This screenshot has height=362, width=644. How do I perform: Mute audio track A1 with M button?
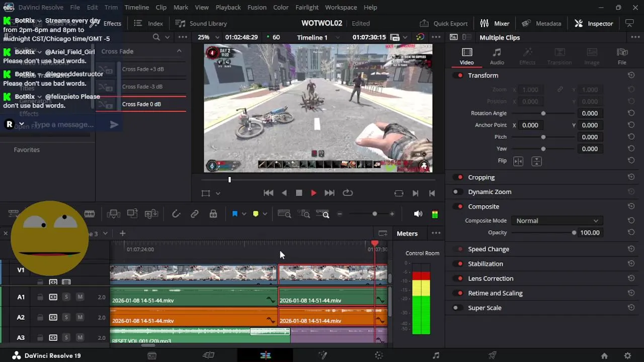click(79, 297)
